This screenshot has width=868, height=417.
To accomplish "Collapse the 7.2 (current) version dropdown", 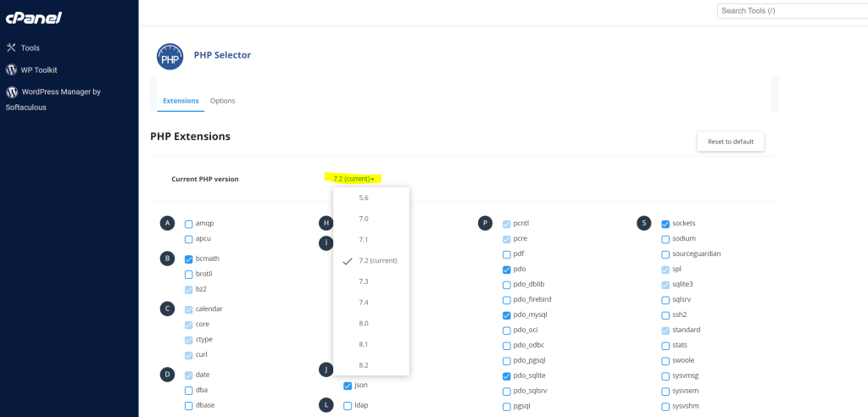I will (x=354, y=179).
